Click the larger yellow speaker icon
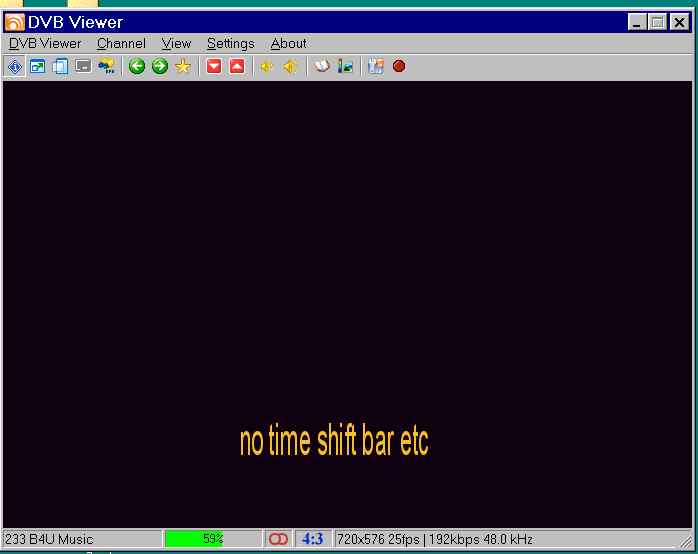The width and height of the screenshot is (698, 554). pyautogui.click(x=290, y=67)
